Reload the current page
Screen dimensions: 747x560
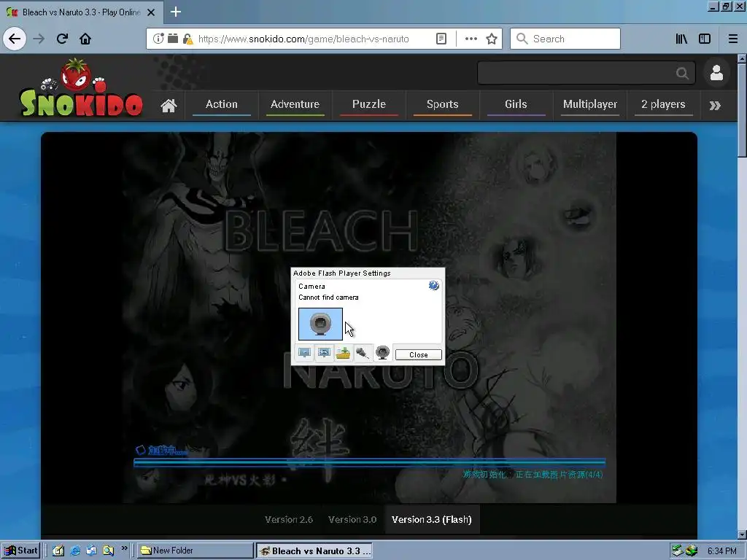coord(63,39)
